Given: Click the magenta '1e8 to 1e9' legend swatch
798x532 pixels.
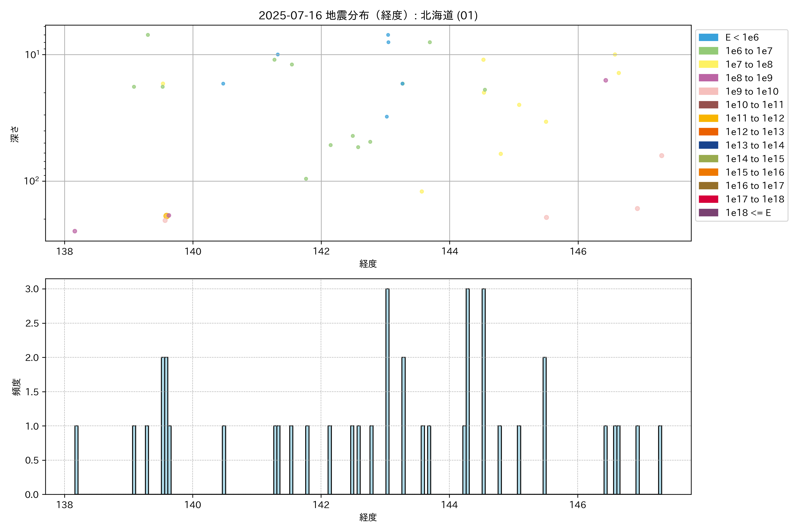Looking at the screenshot, I should click(x=708, y=78).
